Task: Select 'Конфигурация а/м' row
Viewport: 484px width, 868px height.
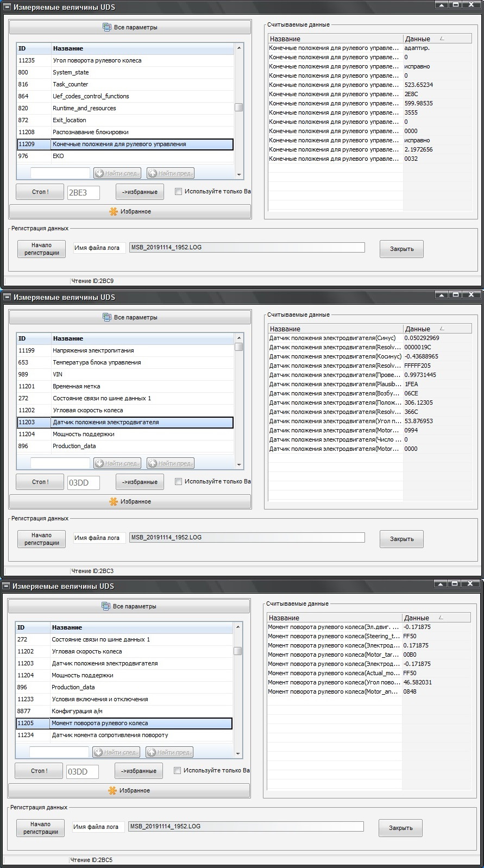Action: 124,711
